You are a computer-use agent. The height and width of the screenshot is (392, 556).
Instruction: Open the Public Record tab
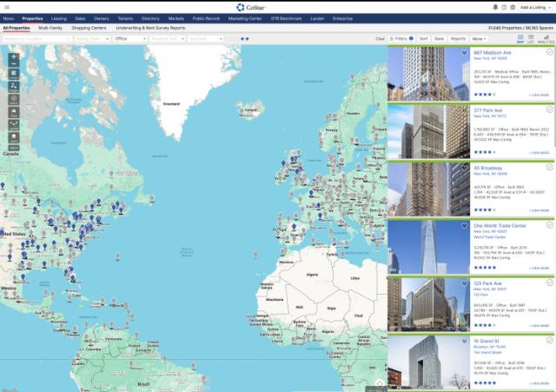point(206,18)
